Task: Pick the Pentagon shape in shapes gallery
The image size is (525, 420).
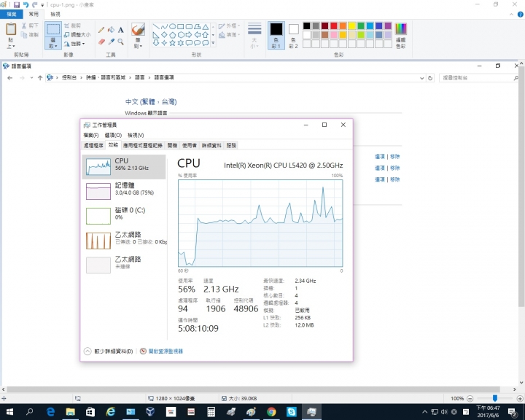Action: click(x=172, y=35)
